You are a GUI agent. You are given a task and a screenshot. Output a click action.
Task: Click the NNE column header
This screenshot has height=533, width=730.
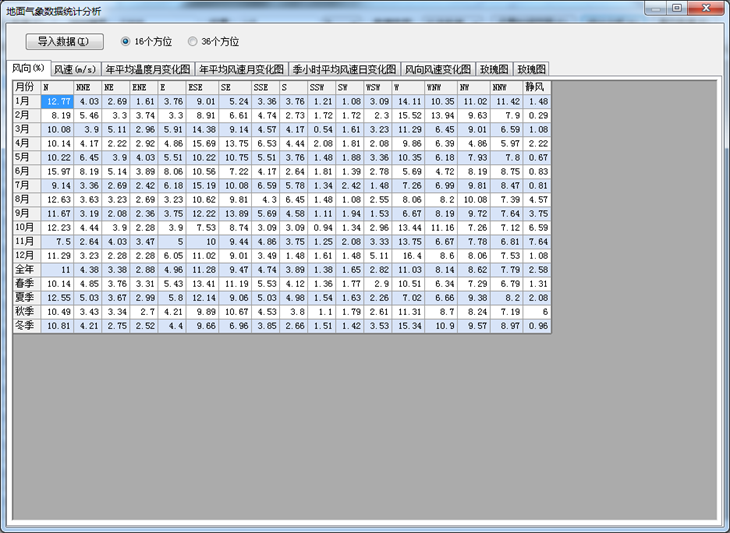(87, 88)
